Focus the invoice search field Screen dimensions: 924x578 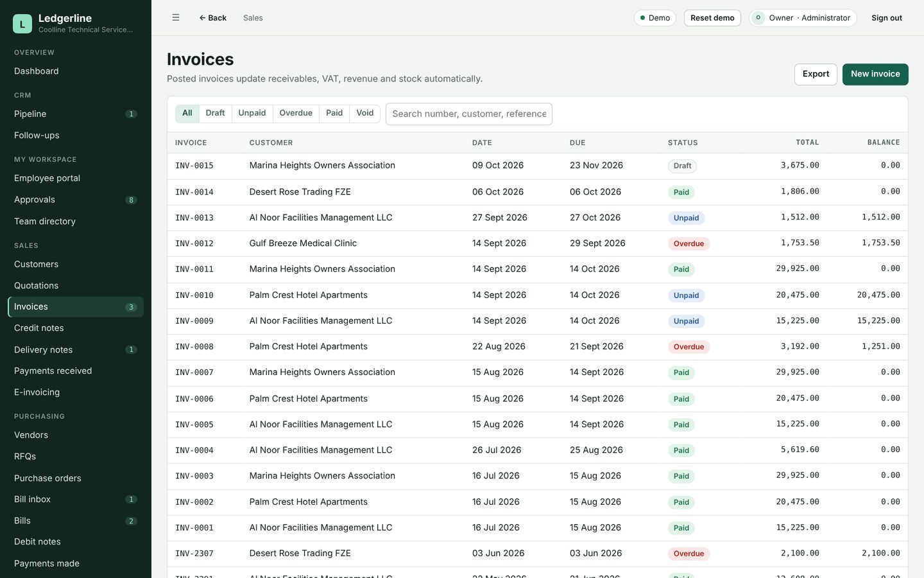(x=469, y=114)
